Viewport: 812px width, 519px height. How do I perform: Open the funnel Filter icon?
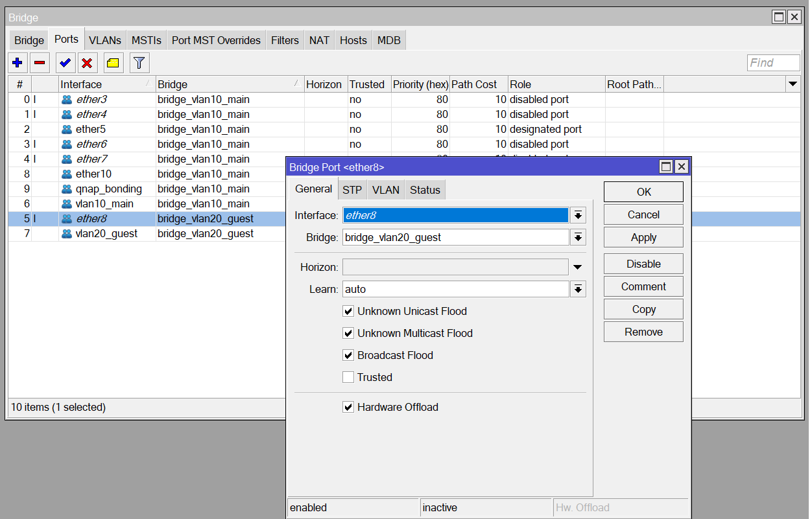139,63
